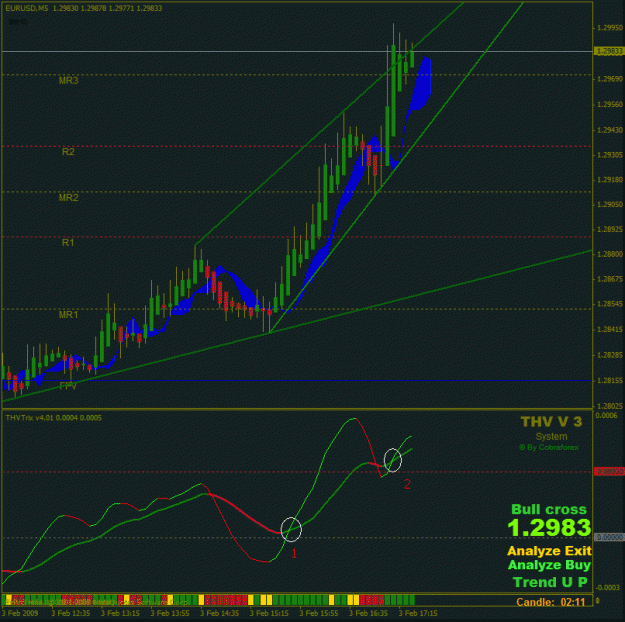This screenshot has width=625, height=622.
Task: Select the MR1 pivot level label
Action: tap(69, 315)
